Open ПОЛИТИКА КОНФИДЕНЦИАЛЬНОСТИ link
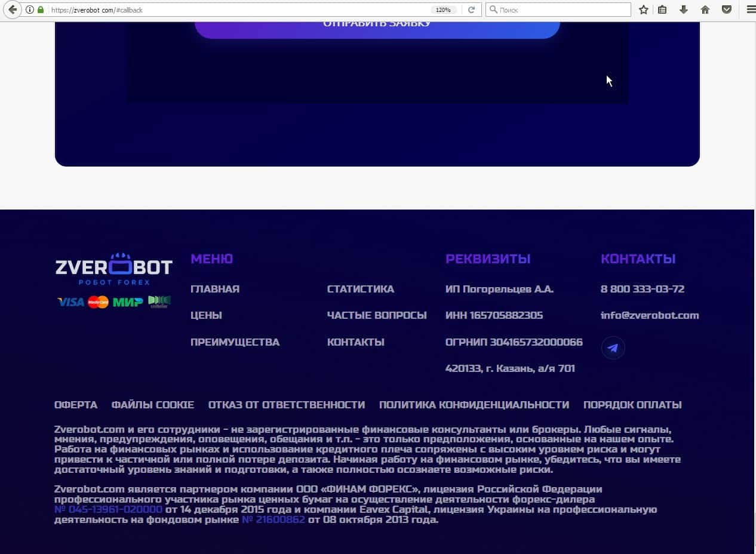This screenshot has height=554, width=756. 474,405
